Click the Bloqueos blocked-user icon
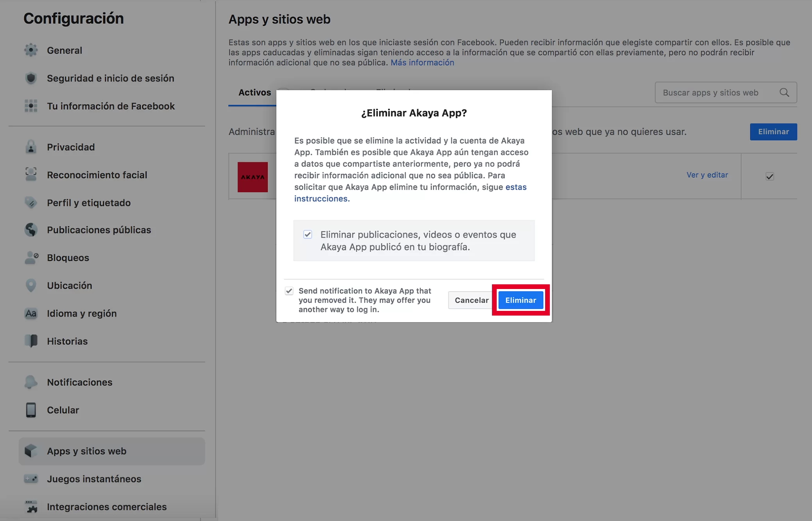Screen dimensions: 812x521 (x=31, y=257)
